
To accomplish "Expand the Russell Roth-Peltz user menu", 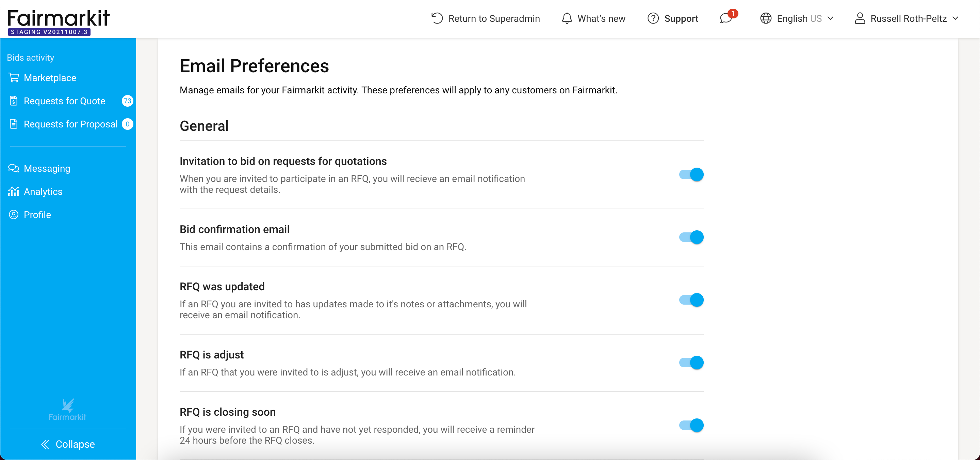I will 906,18.
